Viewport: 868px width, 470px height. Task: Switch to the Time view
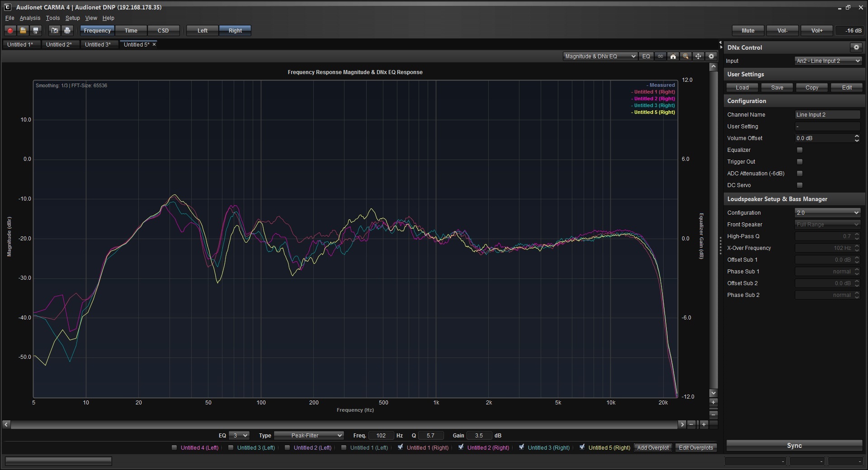[131, 31]
